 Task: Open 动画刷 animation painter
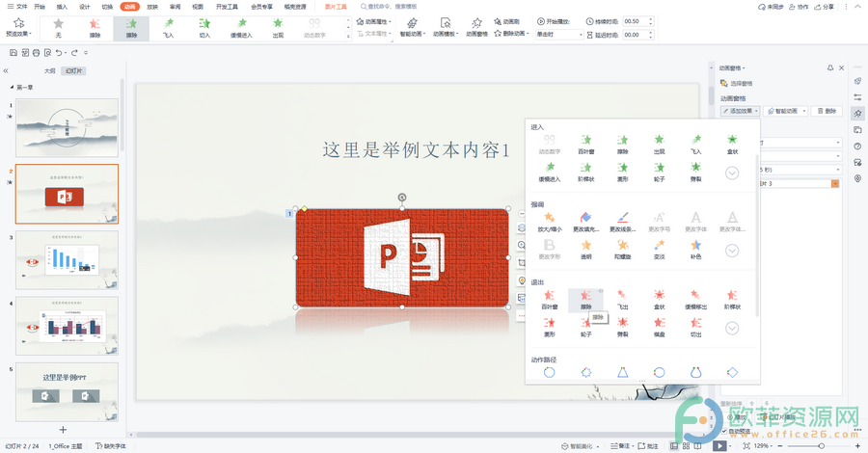tap(506, 21)
